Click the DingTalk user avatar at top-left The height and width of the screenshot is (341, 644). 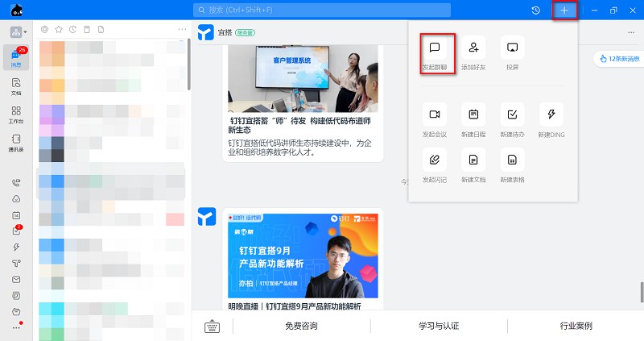tap(16, 10)
